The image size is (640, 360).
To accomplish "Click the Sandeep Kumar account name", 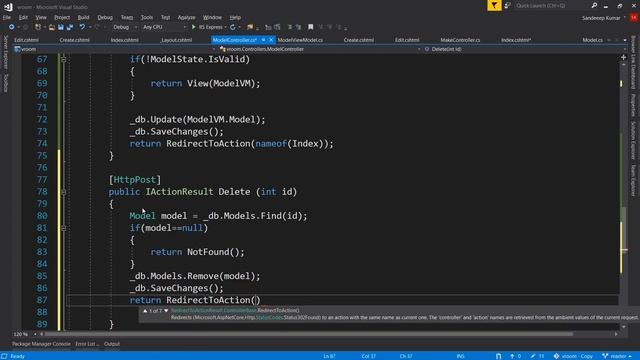I will (x=601, y=18).
